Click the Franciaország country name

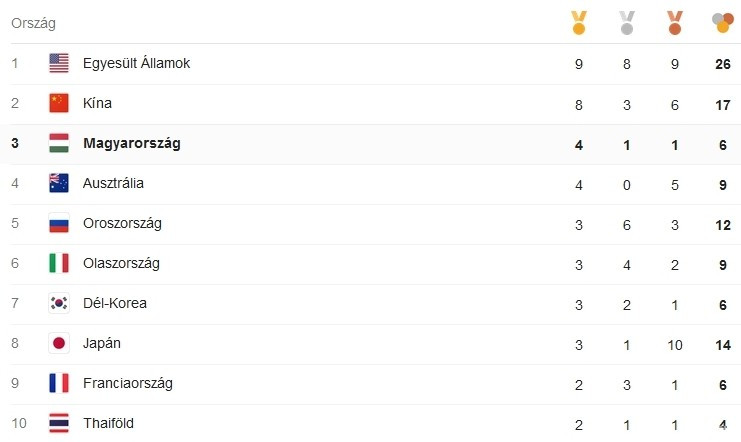[128, 383]
